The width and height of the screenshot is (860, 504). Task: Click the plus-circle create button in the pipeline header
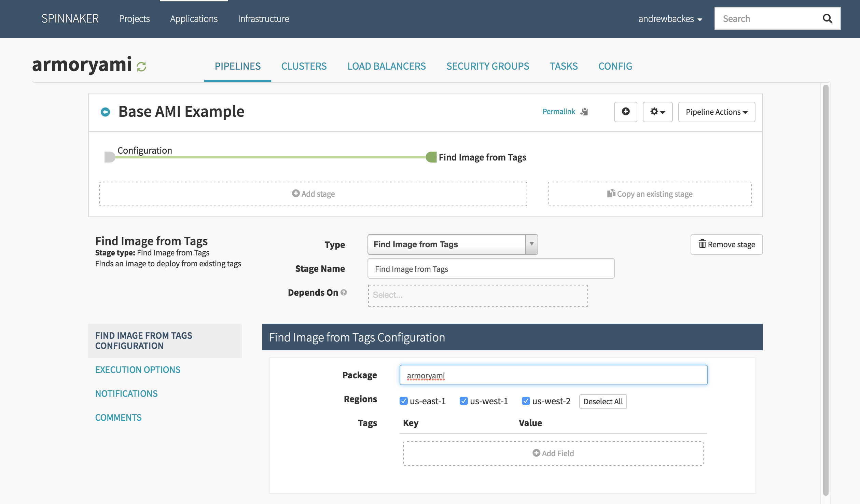625,112
